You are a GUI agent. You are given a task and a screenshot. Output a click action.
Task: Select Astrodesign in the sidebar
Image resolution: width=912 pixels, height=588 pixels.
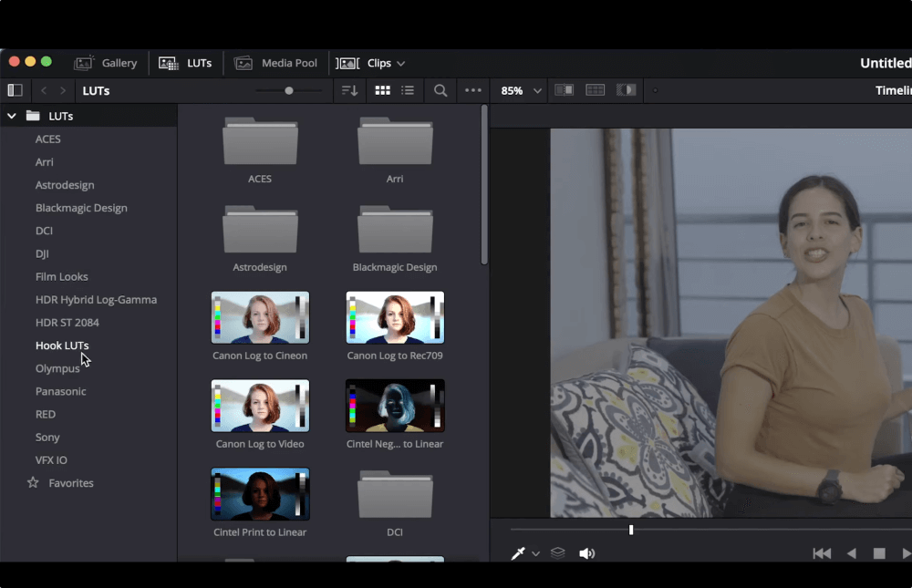(65, 185)
